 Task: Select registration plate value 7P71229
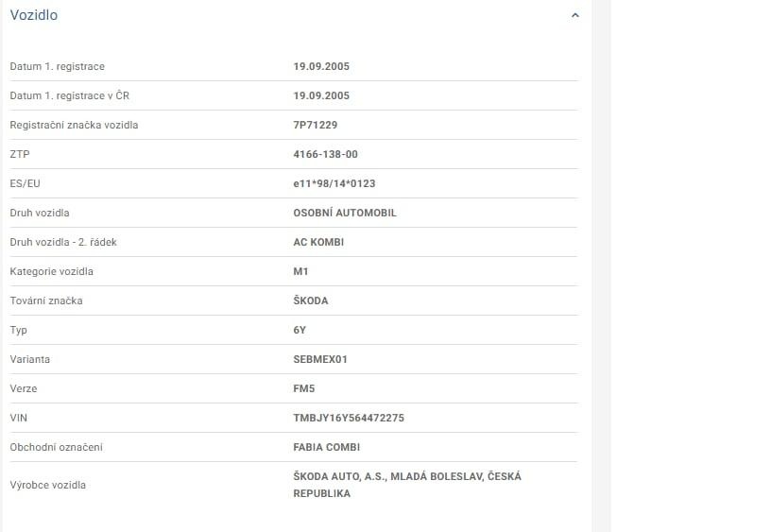(316, 125)
